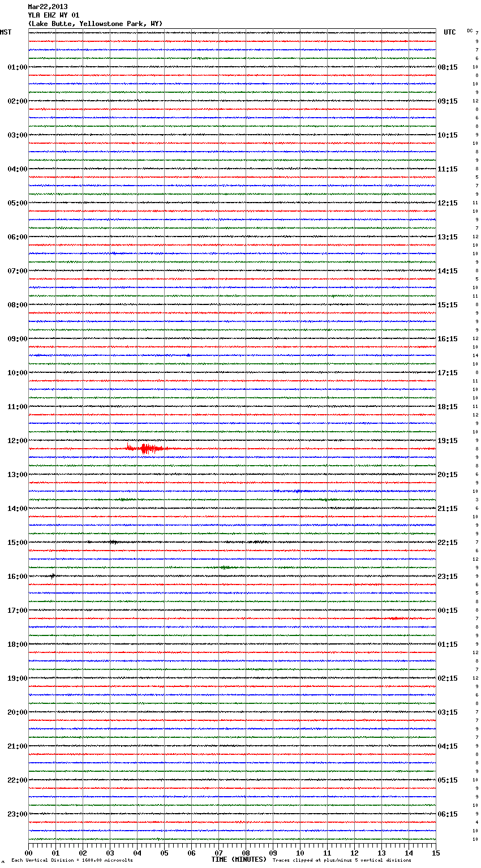Select the 23:00 MST row label
Image resolution: width=481 pixels, height=868 pixels.
point(18,814)
